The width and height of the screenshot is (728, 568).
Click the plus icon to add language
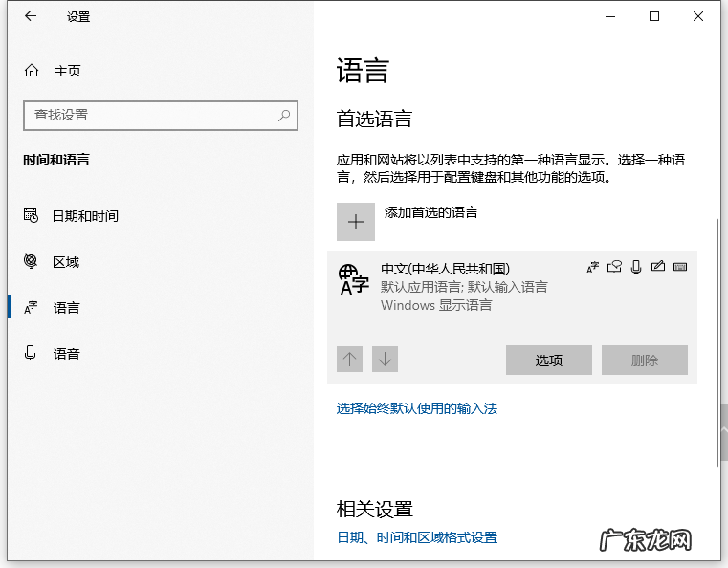click(x=356, y=222)
